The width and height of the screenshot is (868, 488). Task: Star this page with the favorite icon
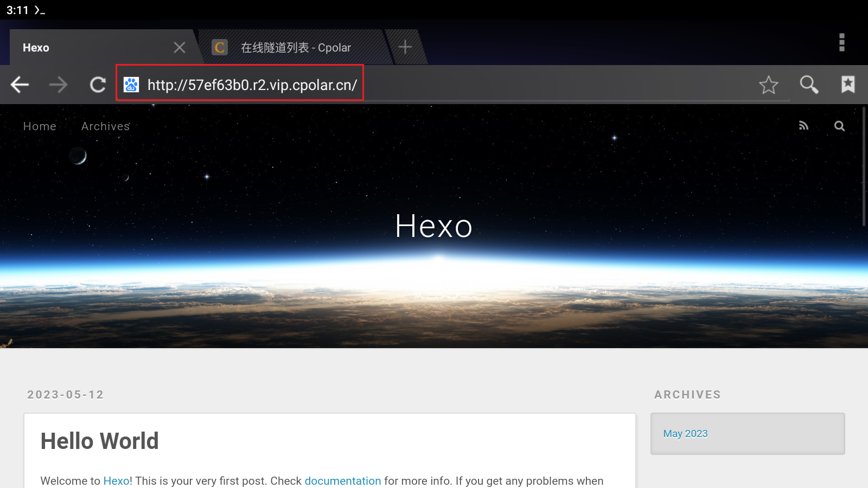point(768,85)
